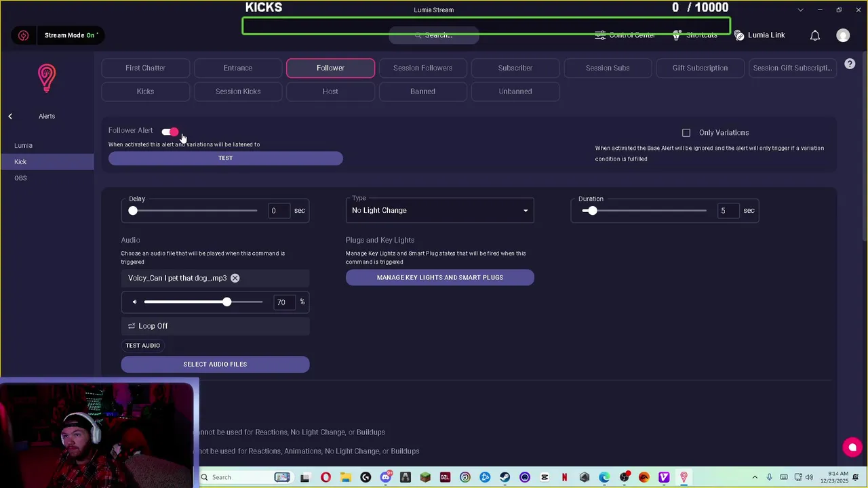The height and width of the screenshot is (488, 868).
Task: Click the Duration slider handle
Action: point(593,211)
